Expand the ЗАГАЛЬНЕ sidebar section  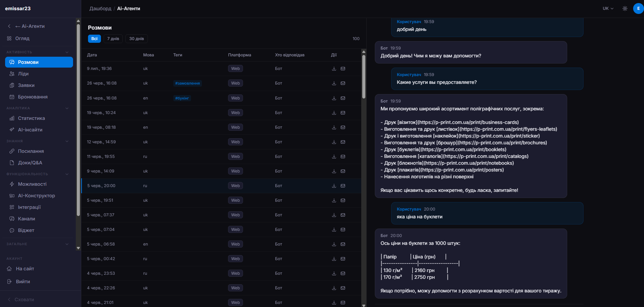(x=67, y=244)
